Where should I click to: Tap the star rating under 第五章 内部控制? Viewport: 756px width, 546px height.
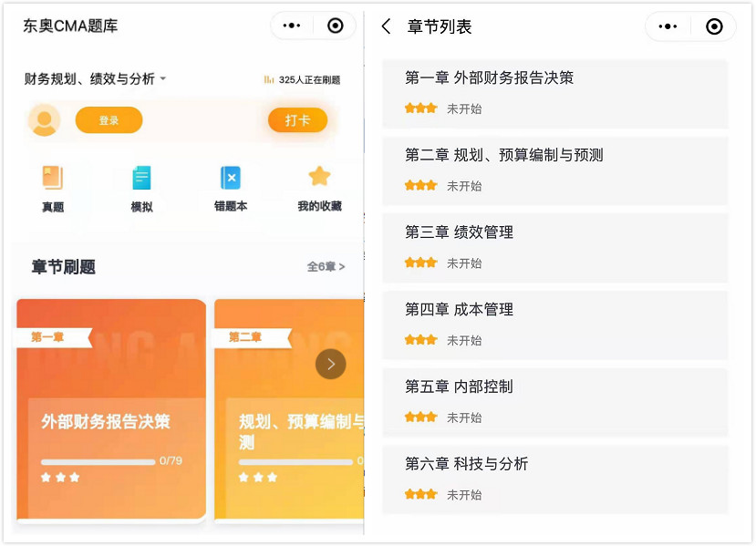pyautogui.click(x=420, y=417)
